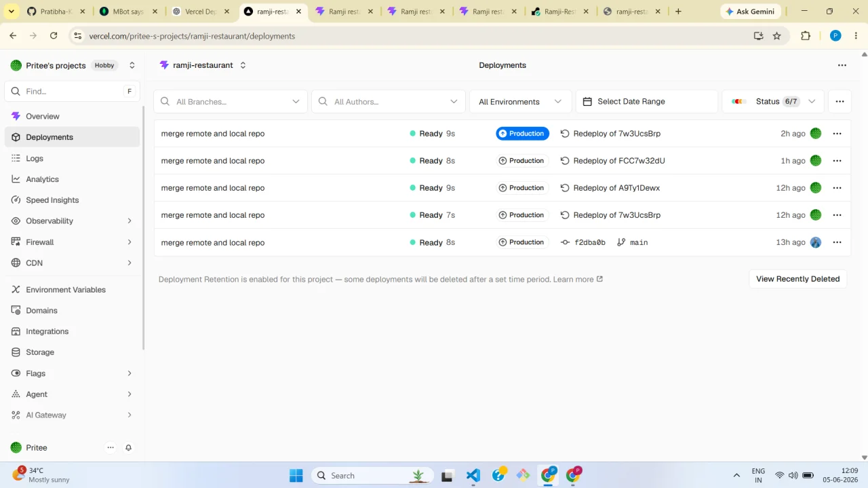Click the View Recently Deleted button
Viewport: 868px width, 488px height.
tap(797, 279)
